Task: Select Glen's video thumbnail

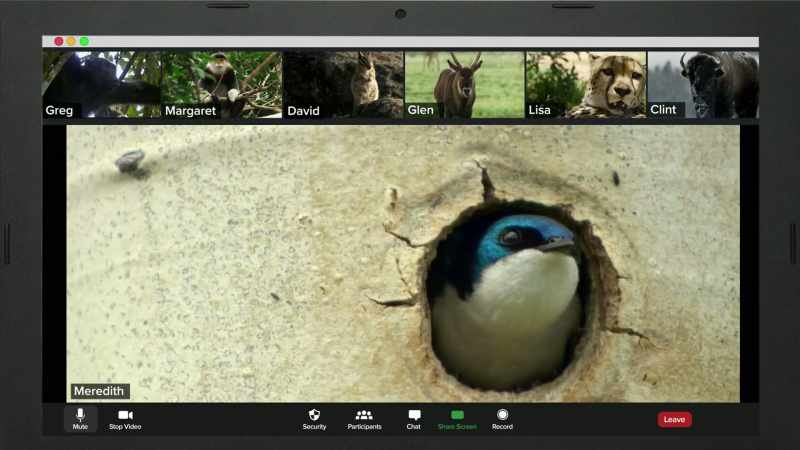Action: coord(465,85)
